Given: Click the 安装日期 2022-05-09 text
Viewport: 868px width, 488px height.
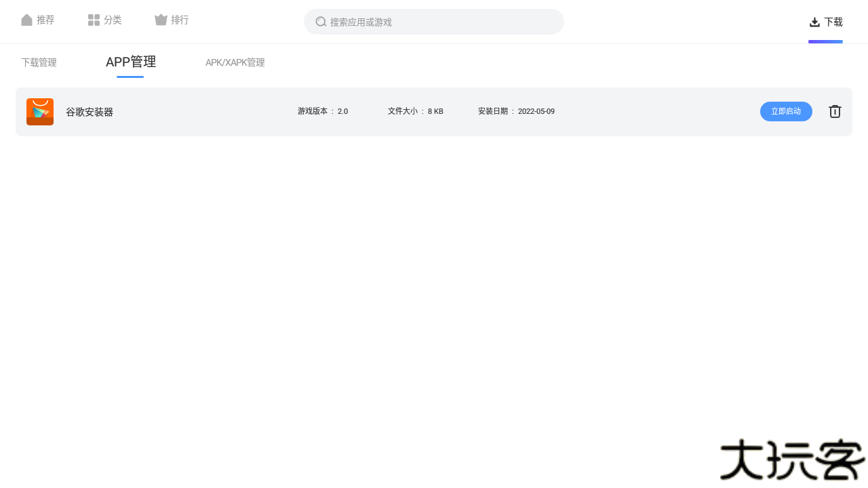Looking at the screenshot, I should pyautogui.click(x=516, y=111).
